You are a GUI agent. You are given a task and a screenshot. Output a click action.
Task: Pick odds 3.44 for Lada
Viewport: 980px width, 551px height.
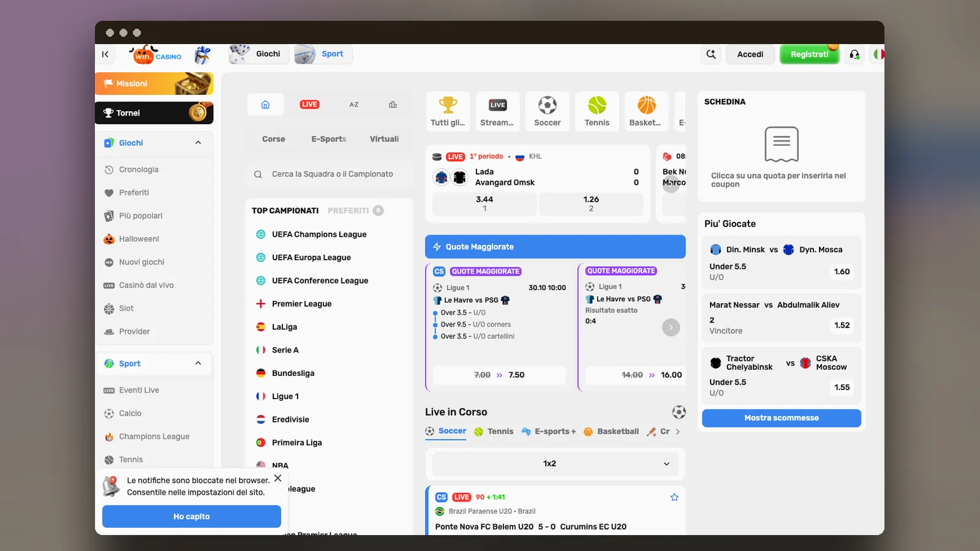point(484,204)
